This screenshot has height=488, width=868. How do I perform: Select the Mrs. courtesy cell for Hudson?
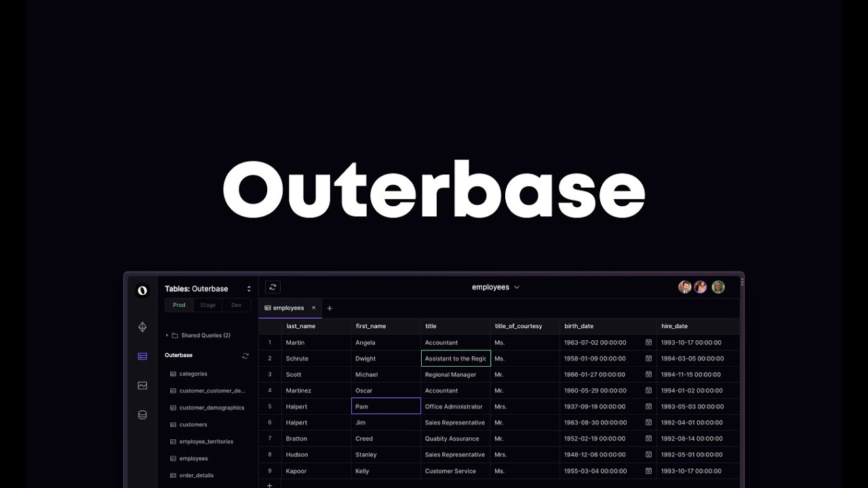[x=525, y=455]
